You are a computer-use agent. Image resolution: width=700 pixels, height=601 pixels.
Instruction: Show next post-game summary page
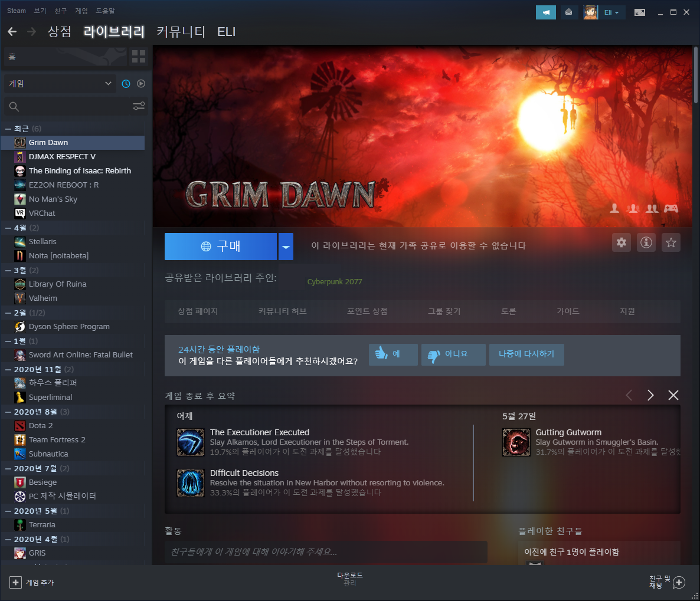click(x=650, y=395)
